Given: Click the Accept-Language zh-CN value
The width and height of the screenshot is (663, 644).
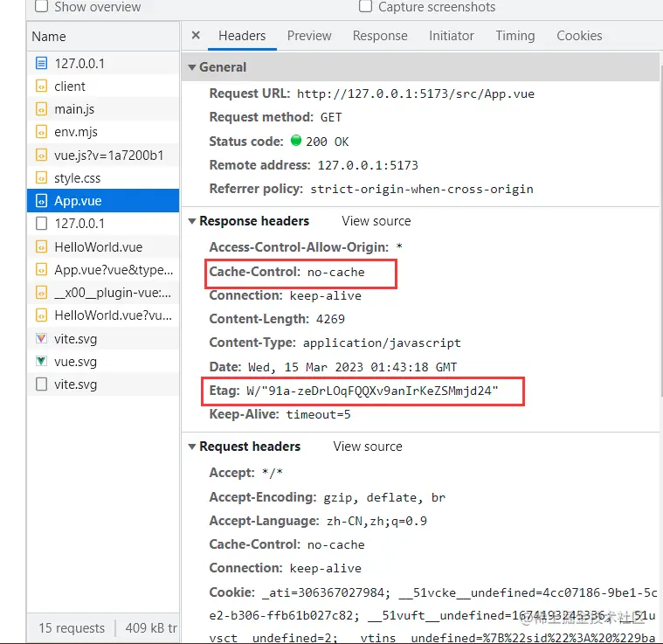Looking at the screenshot, I should pyautogui.click(x=376, y=521).
